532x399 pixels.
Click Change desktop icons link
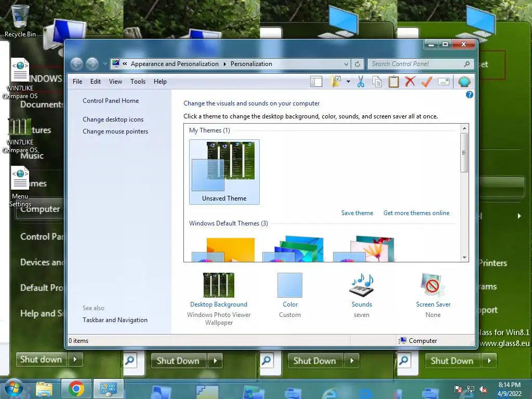tap(113, 119)
